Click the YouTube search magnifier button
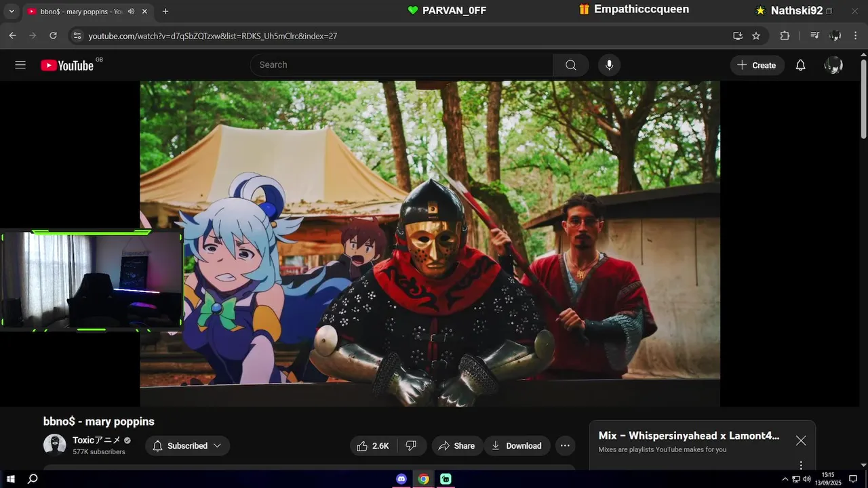The height and width of the screenshot is (488, 868). coord(570,65)
